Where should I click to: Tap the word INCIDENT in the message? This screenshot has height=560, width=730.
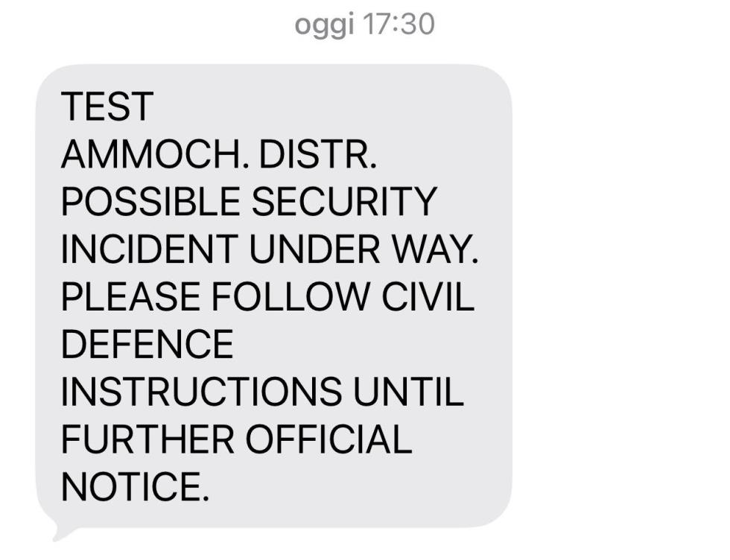click(x=150, y=249)
